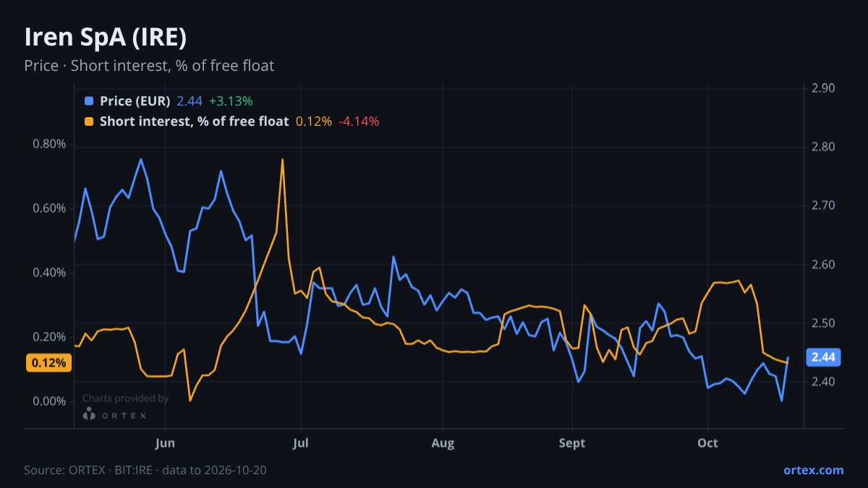Click the Sept x-axis label
The width and height of the screenshot is (868, 488).
(x=572, y=442)
